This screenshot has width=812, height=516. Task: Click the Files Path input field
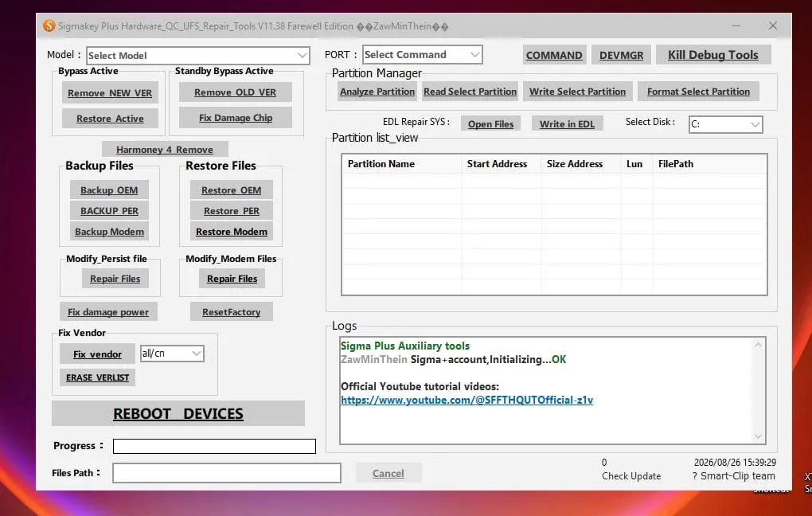point(227,473)
